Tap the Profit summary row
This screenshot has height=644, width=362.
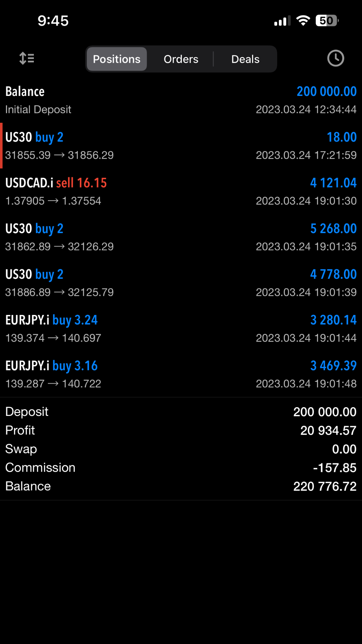pos(181,430)
